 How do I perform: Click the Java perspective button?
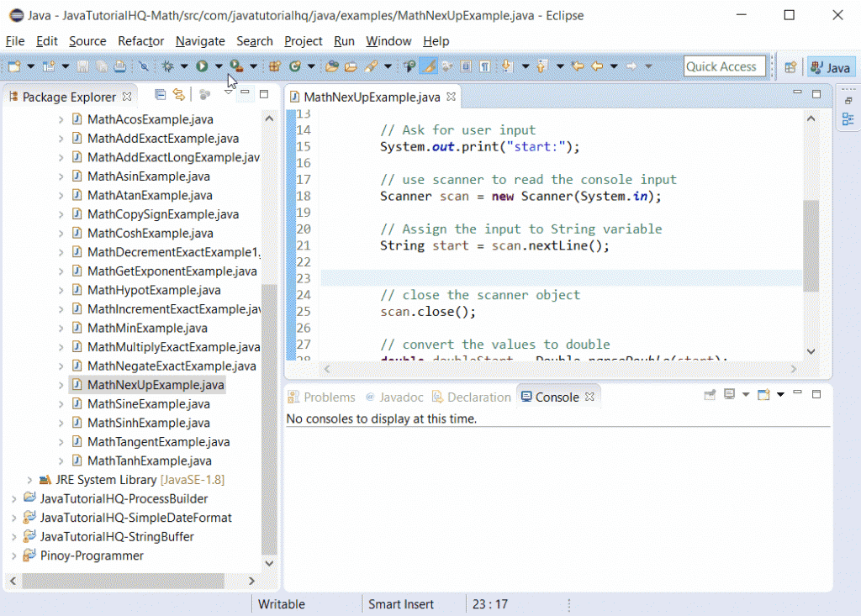coord(831,66)
